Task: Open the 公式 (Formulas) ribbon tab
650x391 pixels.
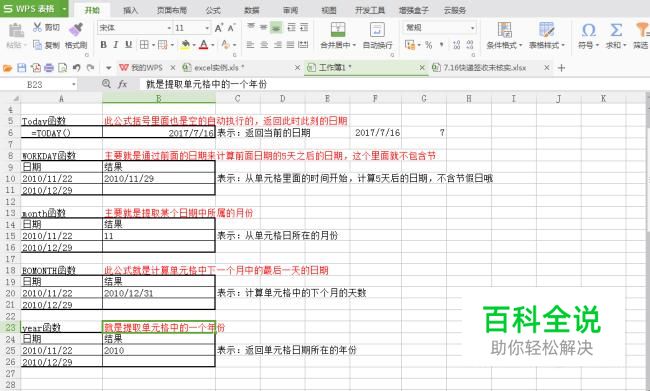Action: click(213, 10)
